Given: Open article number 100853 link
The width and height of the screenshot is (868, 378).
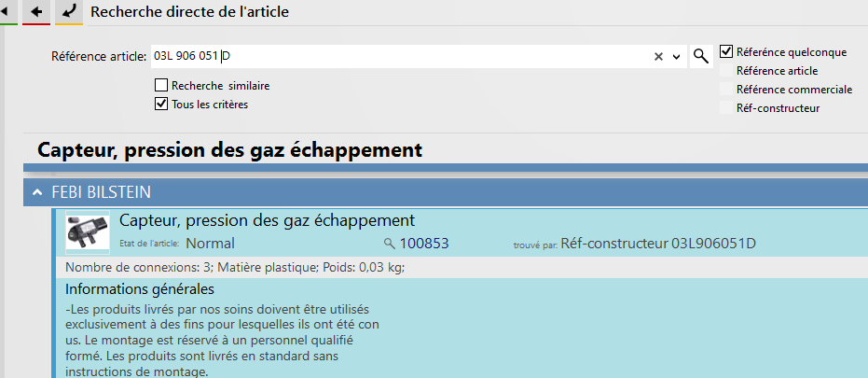Looking at the screenshot, I should coord(424,243).
